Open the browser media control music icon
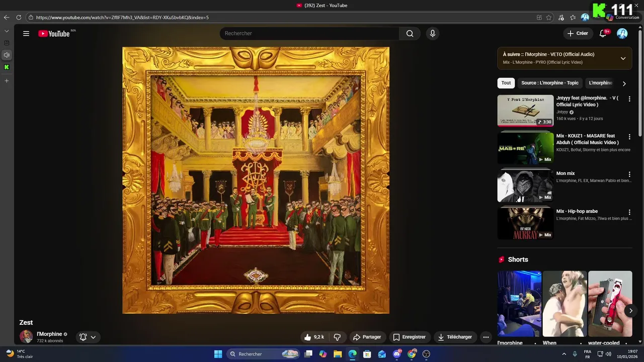 (x=561, y=18)
